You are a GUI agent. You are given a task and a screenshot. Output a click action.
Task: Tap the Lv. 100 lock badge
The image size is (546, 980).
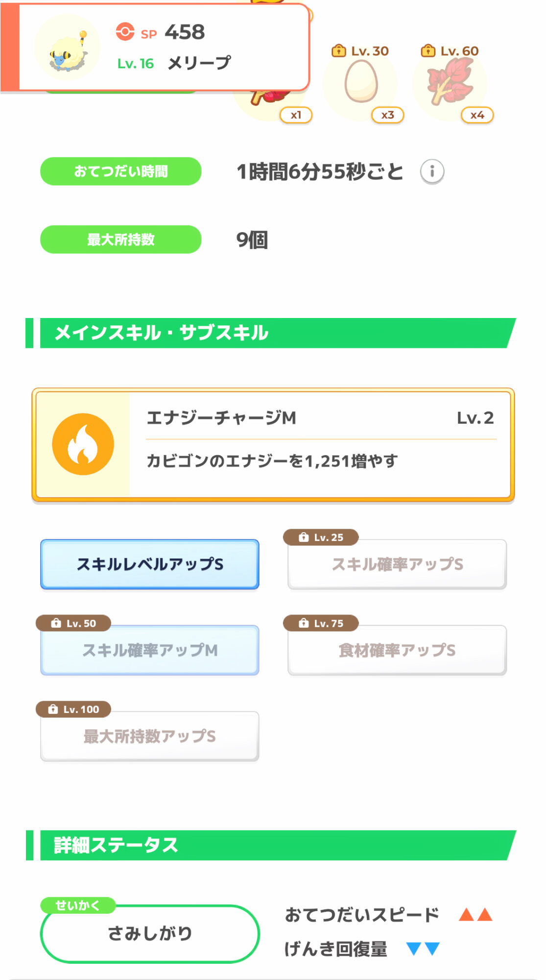tap(73, 709)
